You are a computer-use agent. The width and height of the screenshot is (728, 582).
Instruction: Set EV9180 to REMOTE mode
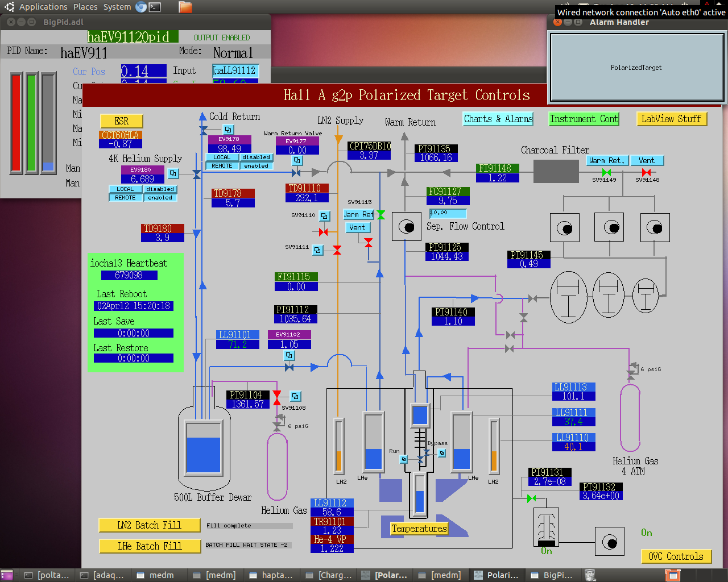tap(125, 198)
